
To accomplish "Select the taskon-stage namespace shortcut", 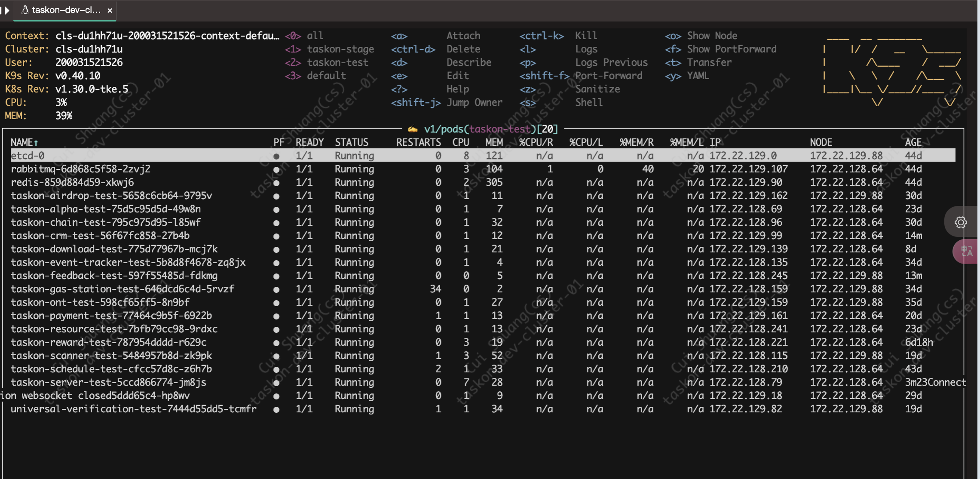I will [x=340, y=49].
